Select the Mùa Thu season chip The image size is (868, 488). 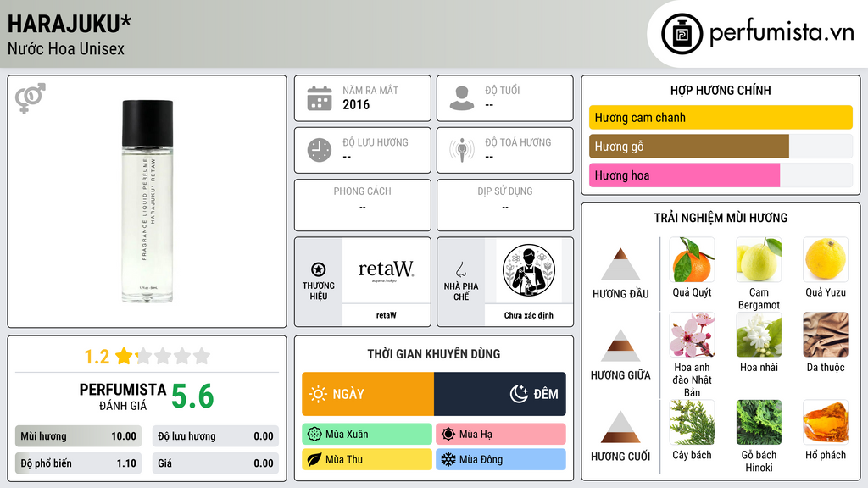pos(367,459)
